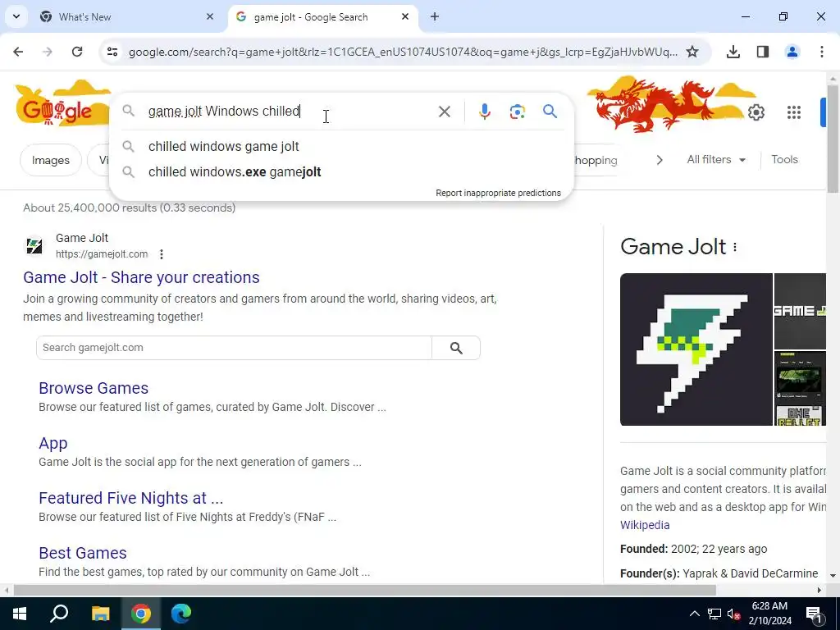Open the Browse Games sitelink
Image resolution: width=840 pixels, height=630 pixels.
click(x=94, y=388)
